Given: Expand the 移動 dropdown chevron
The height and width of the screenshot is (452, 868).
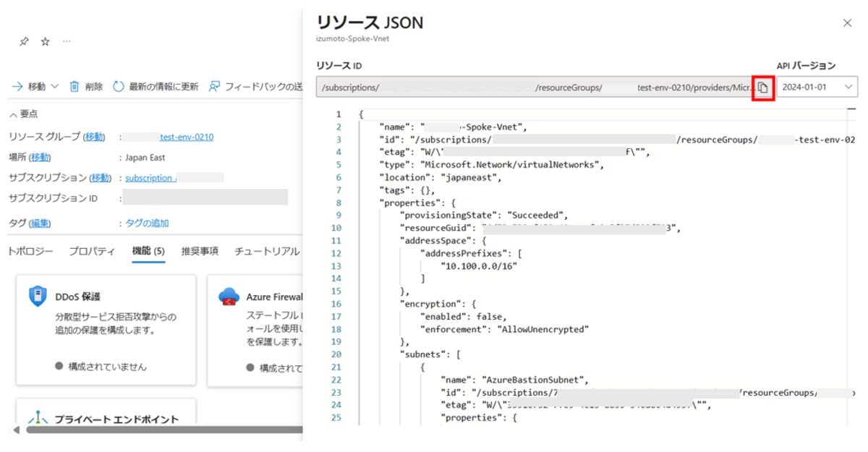Looking at the screenshot, I should click(x=54, y=87).
